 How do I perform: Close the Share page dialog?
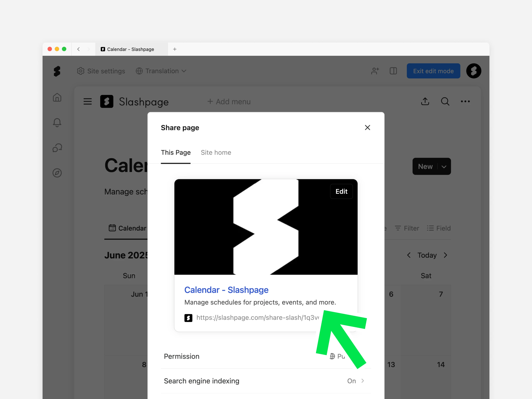point(367,128)
